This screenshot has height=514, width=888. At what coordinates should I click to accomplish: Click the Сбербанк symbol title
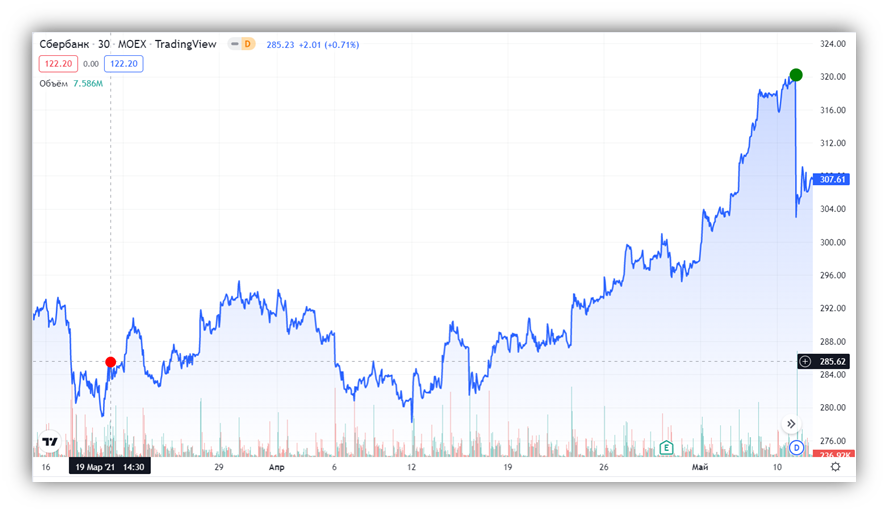click(x=64, y=44)
